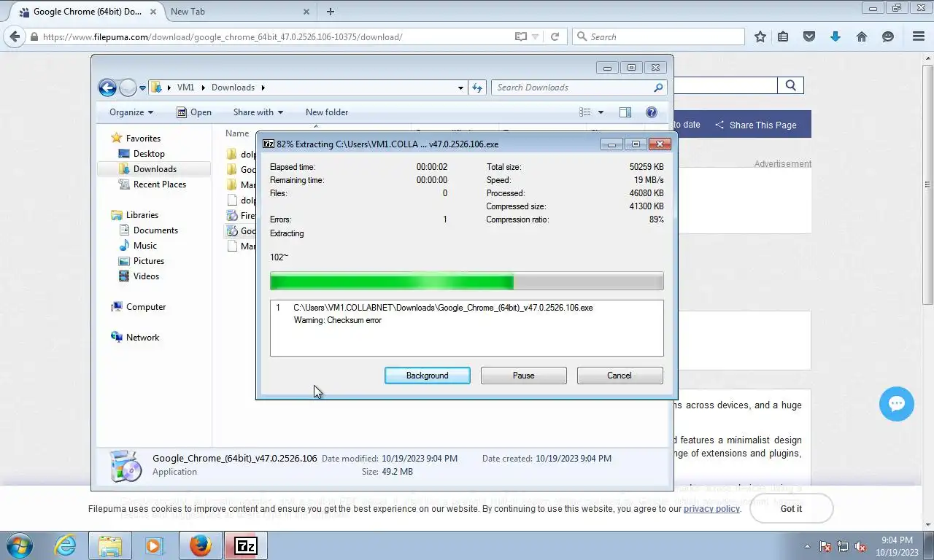Select Network in navigation pane

coord(142,338)
